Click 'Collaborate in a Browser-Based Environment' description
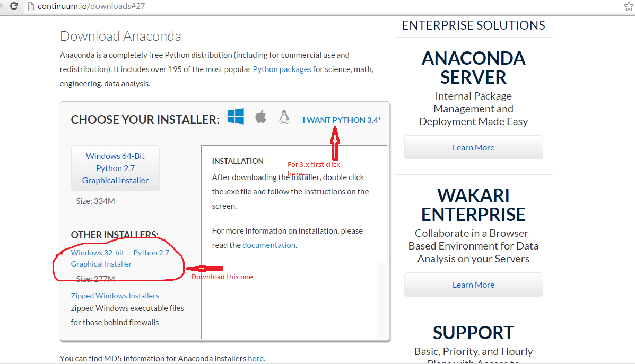Viewport: 635px width, 364px height. 473,246
